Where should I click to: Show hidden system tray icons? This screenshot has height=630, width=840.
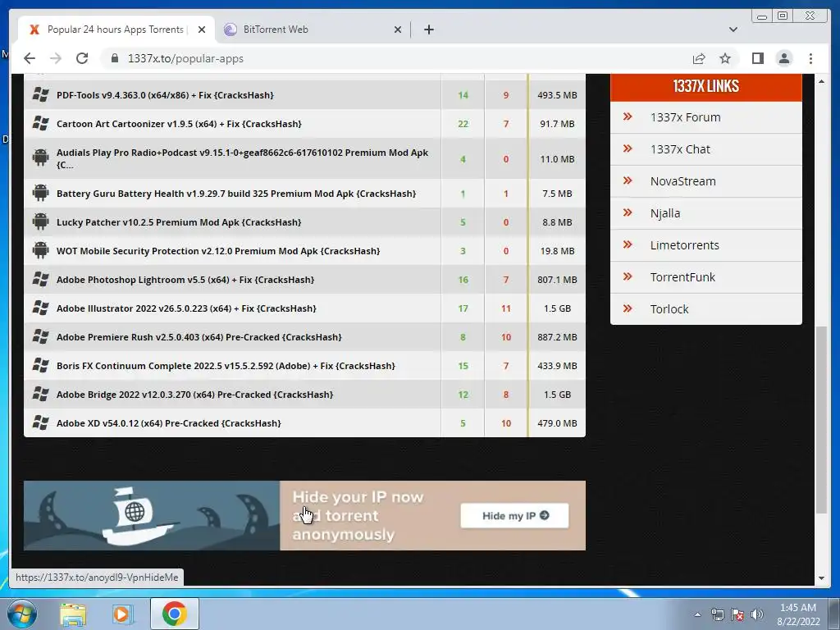(697, 614)
